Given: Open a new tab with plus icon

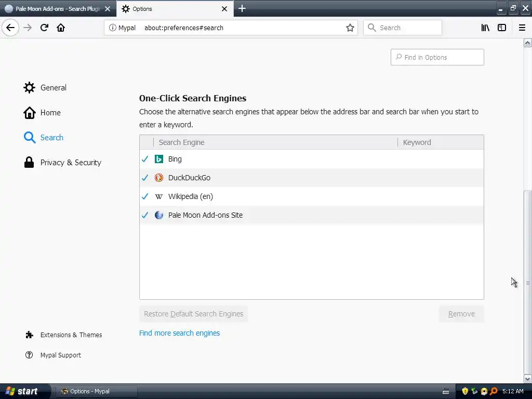Looking at the screenshot, I should click(242, 8).
